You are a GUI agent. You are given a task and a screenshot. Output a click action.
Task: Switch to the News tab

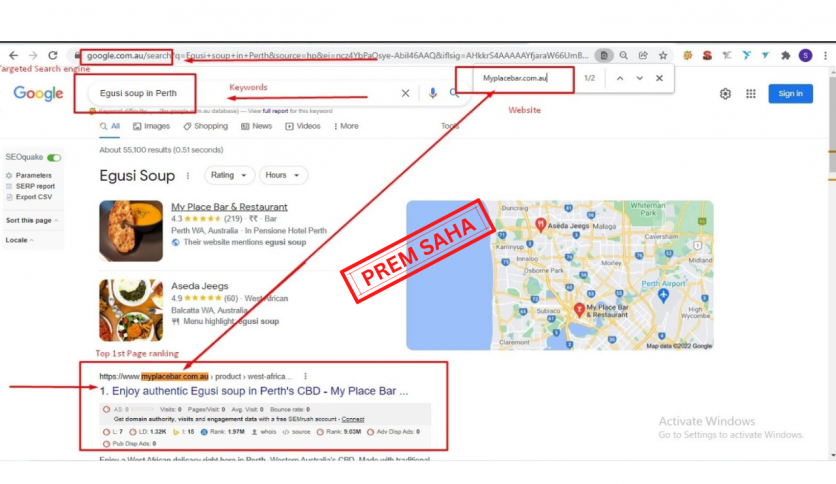pos(256,126)
